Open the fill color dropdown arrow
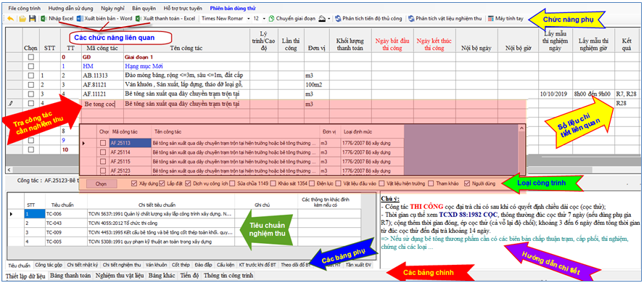 click(329, 19)
